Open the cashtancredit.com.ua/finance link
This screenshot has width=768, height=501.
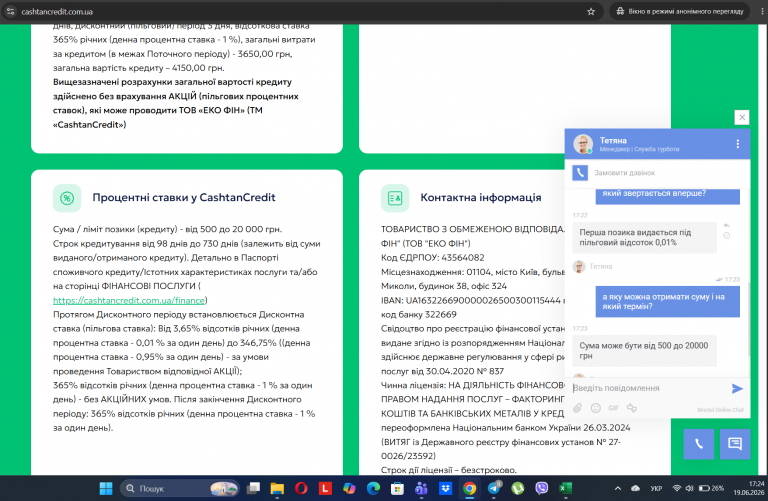point(129,300)
